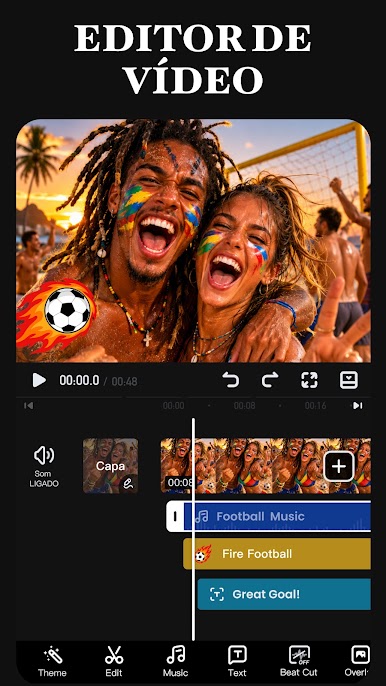Open the Edit scissors tool
This screenshot has width=386, height=686.
coord(114,661)
